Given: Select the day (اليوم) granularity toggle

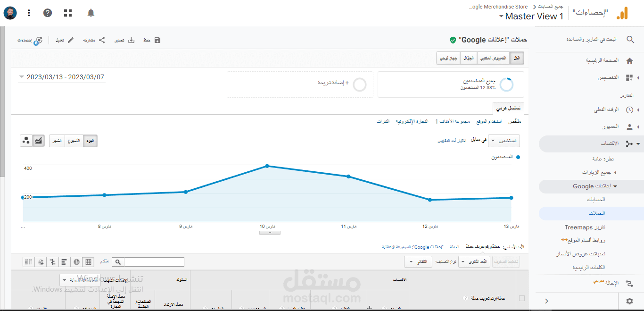Looking at the screenshot, I should pos(89,140).
